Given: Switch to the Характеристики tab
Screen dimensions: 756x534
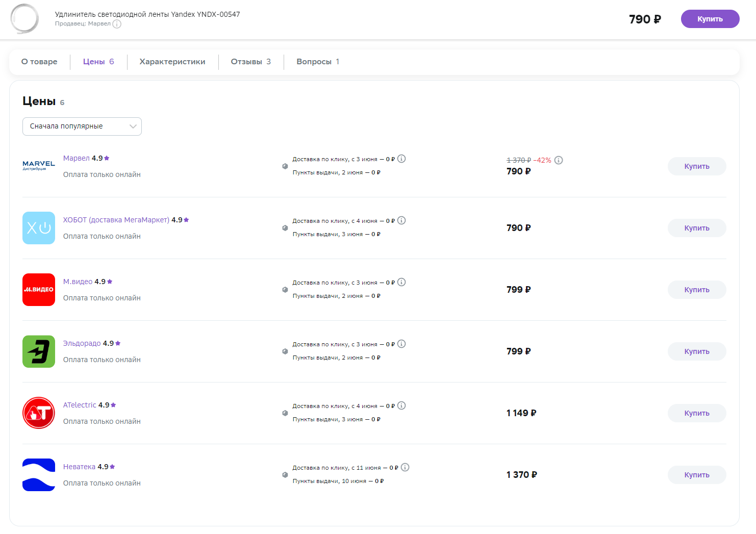Looking at the screenshot, I should 172,62.
